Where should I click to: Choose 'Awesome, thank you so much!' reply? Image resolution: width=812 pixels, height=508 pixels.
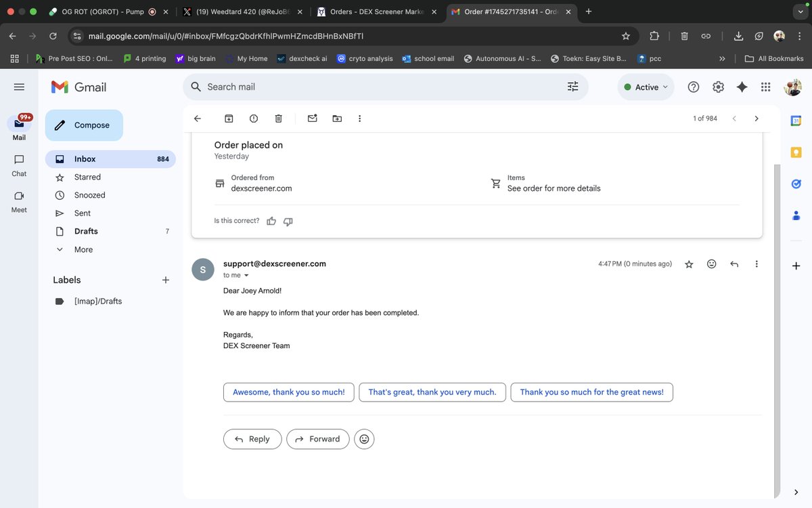pos(289,392)
